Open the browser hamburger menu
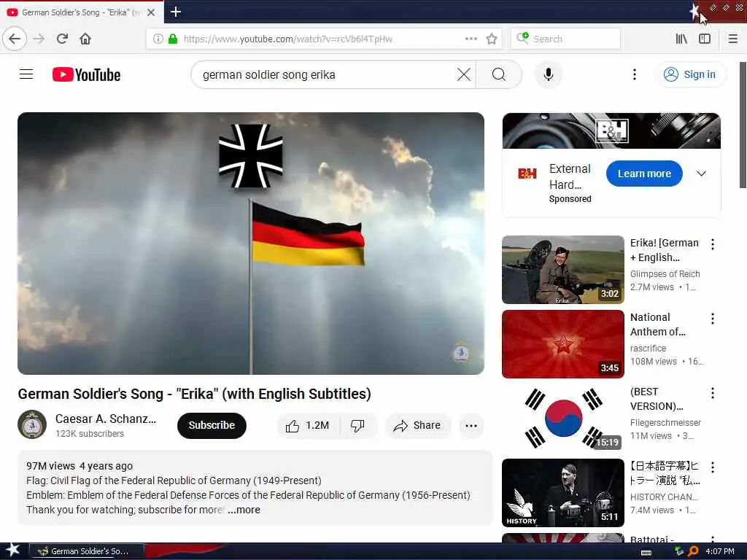This screenshot has height=560, width=747. [733, 39]
